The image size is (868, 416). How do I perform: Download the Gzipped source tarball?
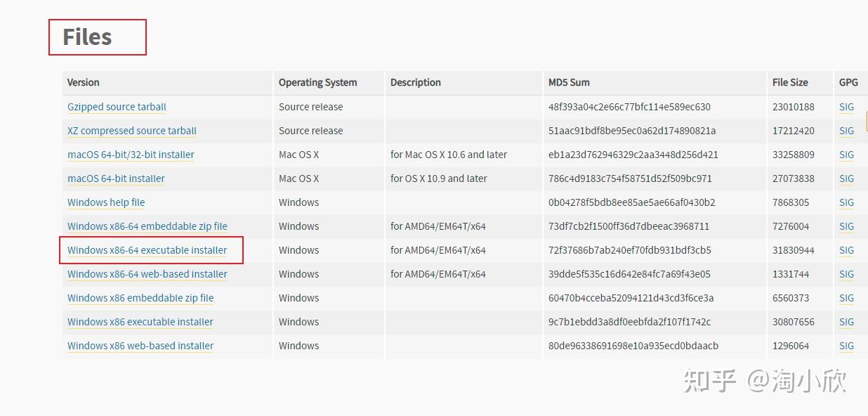117,107
